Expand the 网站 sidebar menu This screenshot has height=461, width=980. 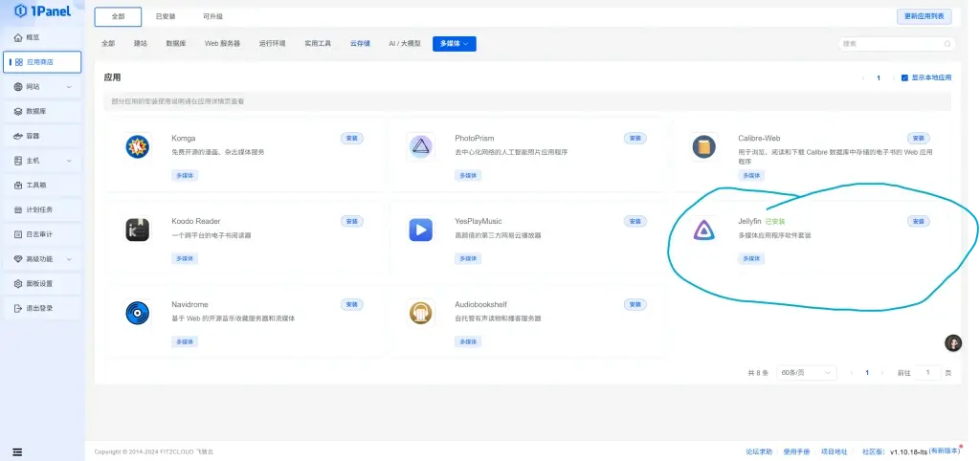(41, 87)
